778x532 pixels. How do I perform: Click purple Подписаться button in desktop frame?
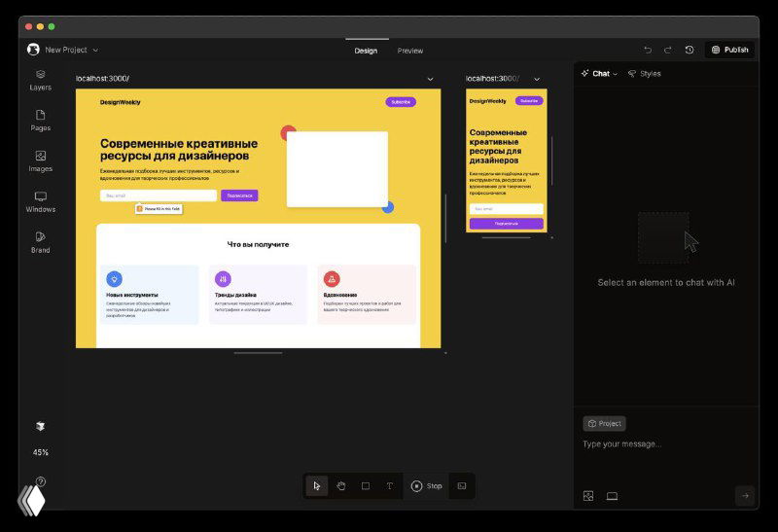(x=239, y=195)
